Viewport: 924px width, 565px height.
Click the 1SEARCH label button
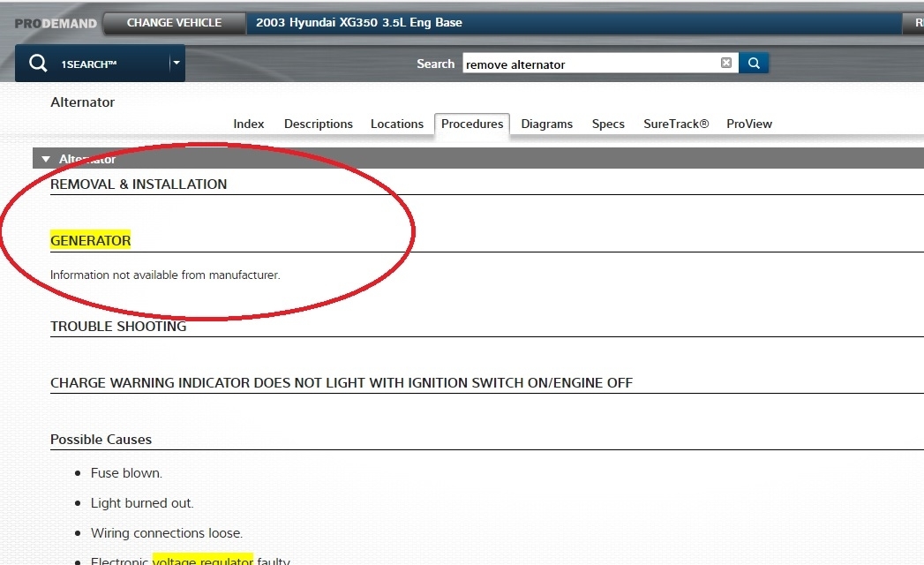(x=88, y=64)
